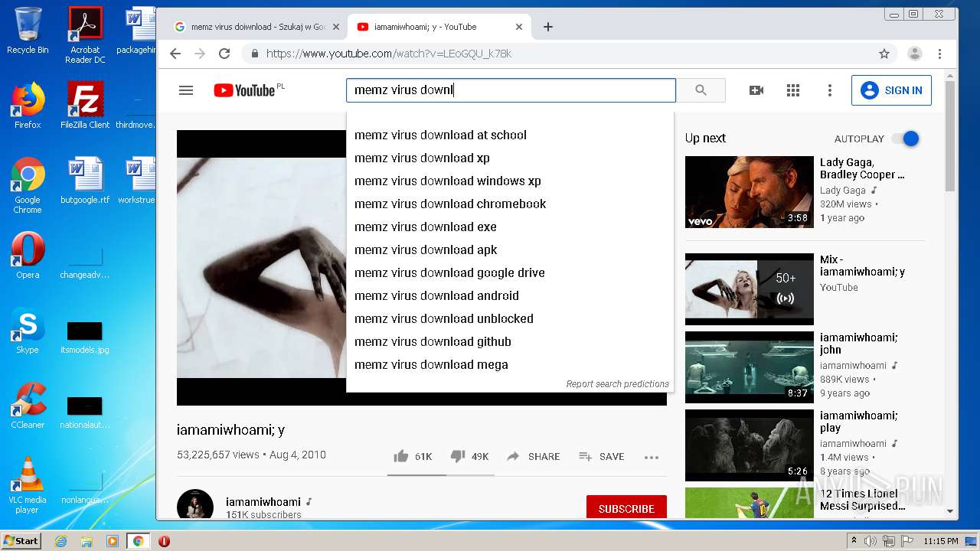The image size is (980, 551).
Task: Choose suggestion 'memz virus download chromebook'
Action: [x=510, y=204]
